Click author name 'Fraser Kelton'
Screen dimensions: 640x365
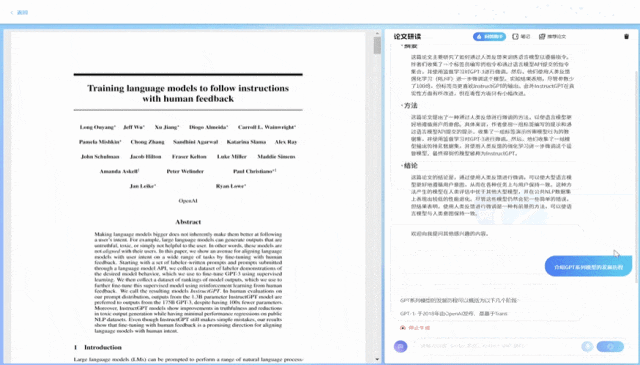tap(189, 157)
